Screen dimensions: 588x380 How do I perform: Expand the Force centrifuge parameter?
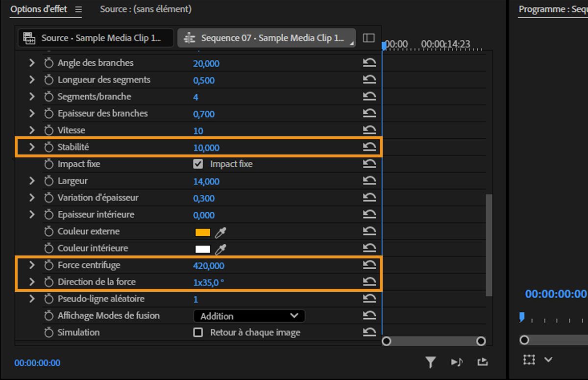tap(31, 265)
